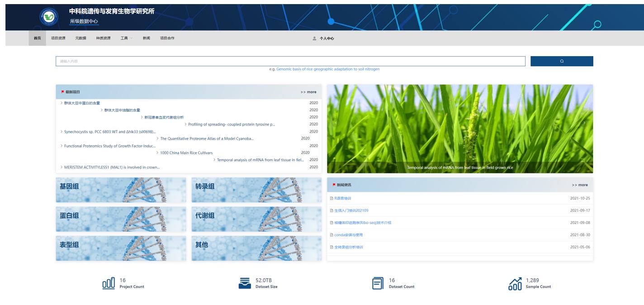Click the institute logo in the header

[49, 17]
